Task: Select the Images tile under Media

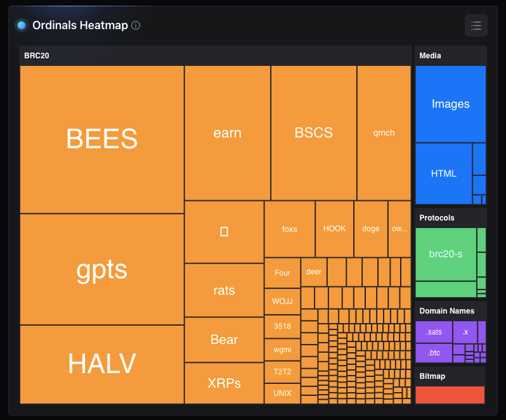Action: [x=450, y=104]
